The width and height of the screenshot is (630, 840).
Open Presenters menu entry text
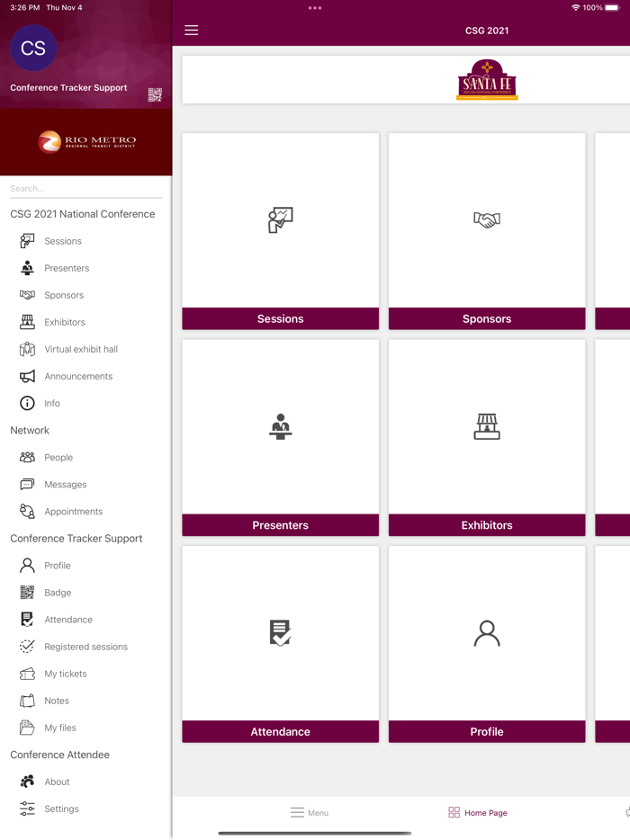(67, 268)
